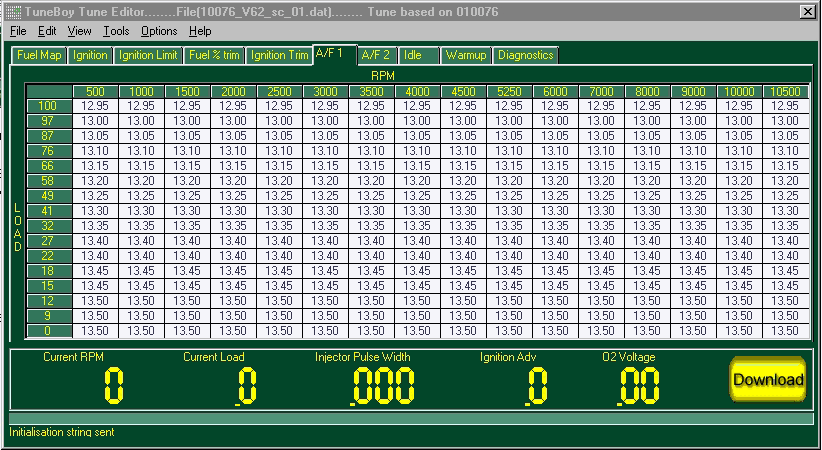Viewport: 822px width, 450px height.
Task: Open the Options menu
Action: point(159,31)
